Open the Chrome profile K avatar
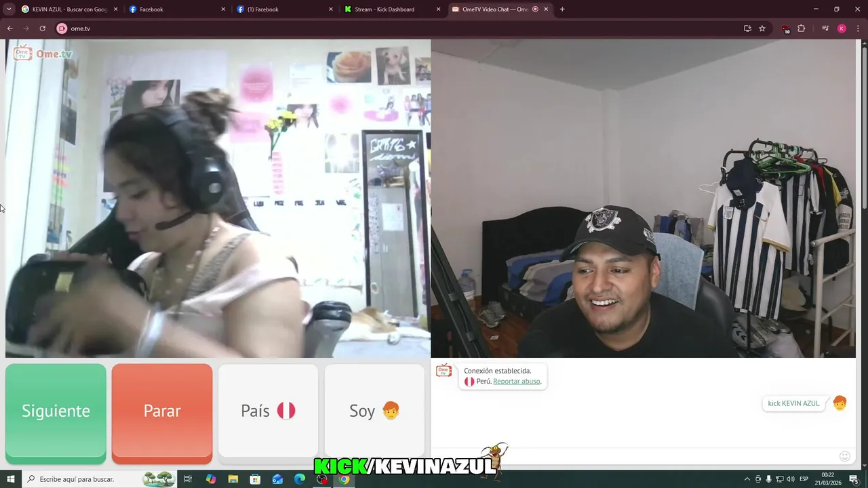The width and height of the screenshot is (868, 488). pyautogui.click(x=842, y=28)
